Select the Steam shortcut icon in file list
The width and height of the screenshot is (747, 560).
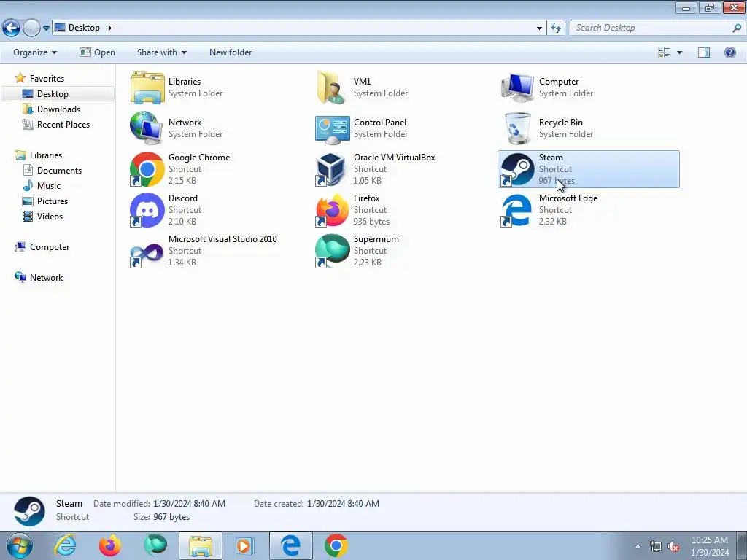point(517,169)
